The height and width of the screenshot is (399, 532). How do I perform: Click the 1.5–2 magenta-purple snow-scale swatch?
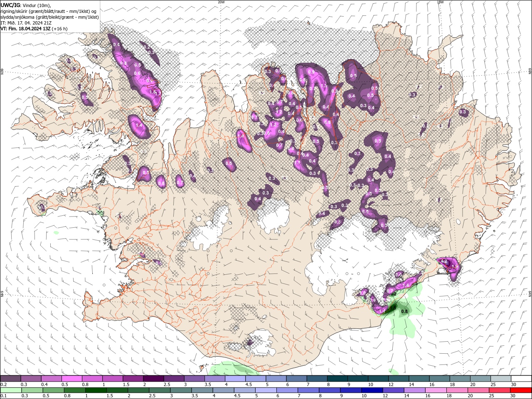click(133, 379)
